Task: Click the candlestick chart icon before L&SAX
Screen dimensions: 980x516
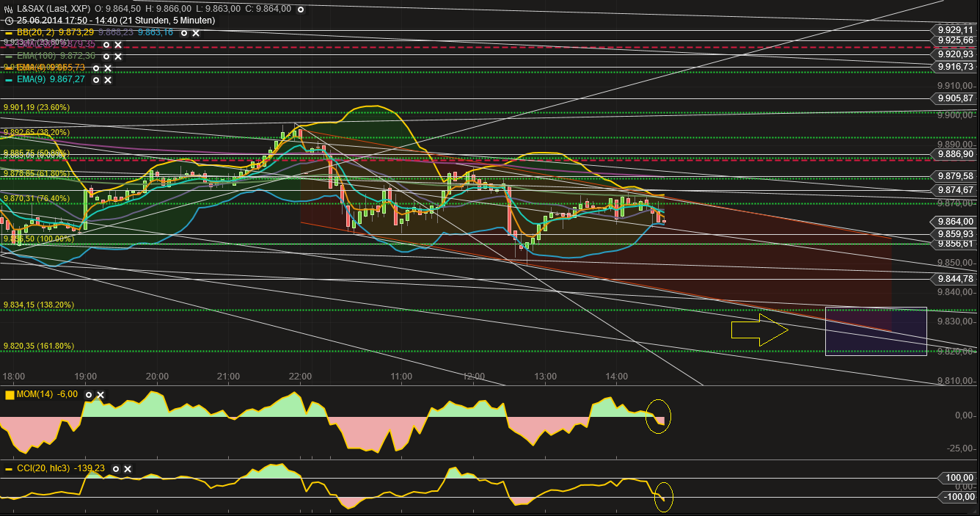Action: point(8,10)
